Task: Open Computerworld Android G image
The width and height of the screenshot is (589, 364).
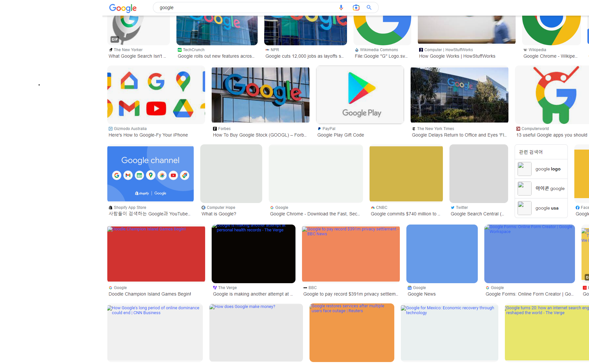Action: click(x=552, y=95)
